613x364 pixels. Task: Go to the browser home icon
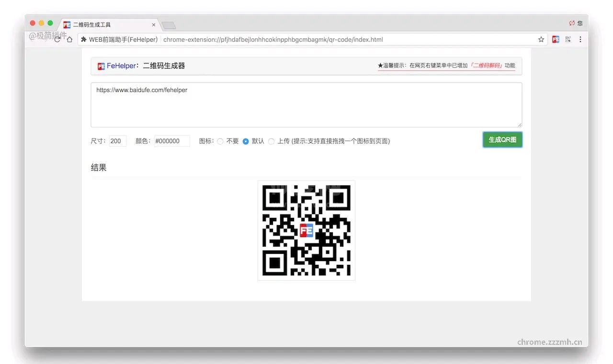[x=70, y=39]
